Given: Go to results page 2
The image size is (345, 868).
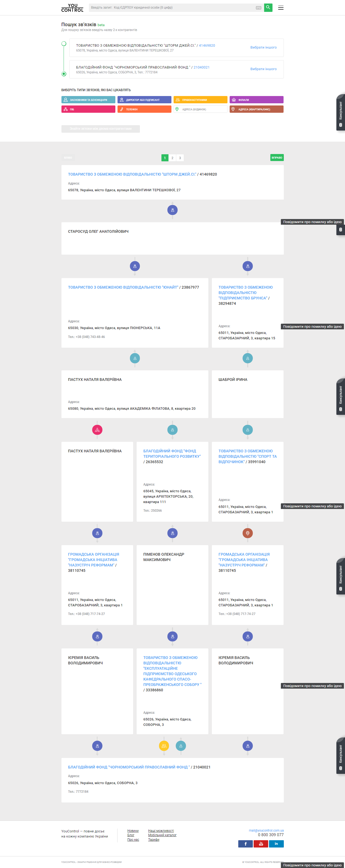Looking at the screenshot, I should [x=172, y=158].
